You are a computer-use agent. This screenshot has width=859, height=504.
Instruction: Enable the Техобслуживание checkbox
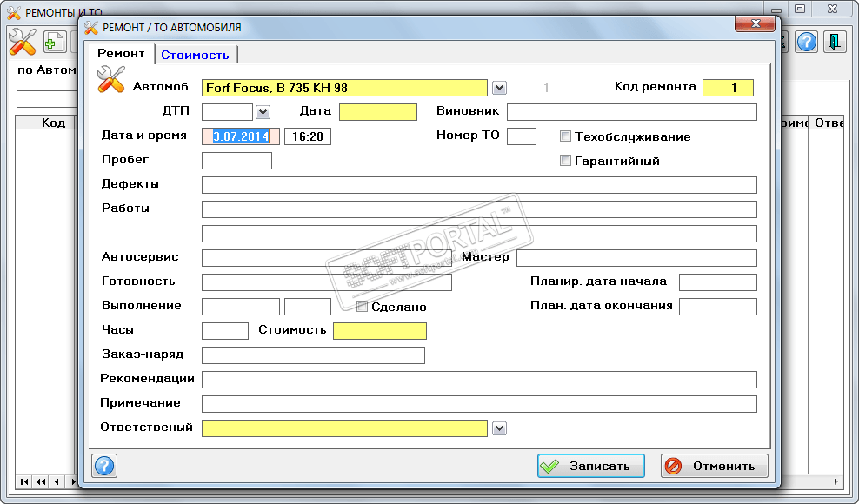coord(565,136)
